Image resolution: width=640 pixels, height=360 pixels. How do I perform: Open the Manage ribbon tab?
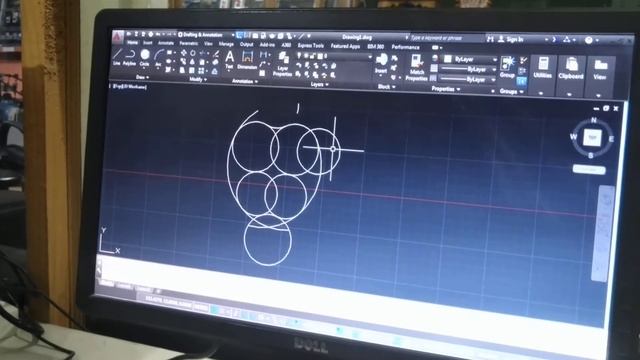click(226, 44)
